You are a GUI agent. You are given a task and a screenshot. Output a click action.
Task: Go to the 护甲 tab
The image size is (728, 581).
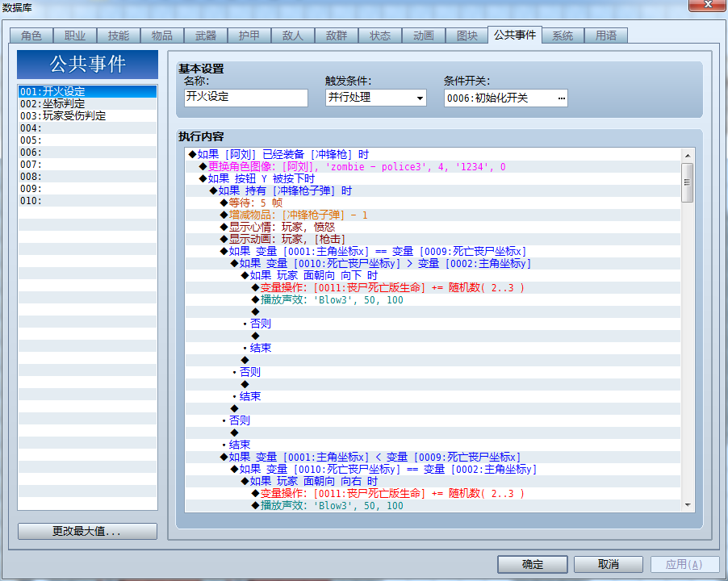click(x=249, y=36)
